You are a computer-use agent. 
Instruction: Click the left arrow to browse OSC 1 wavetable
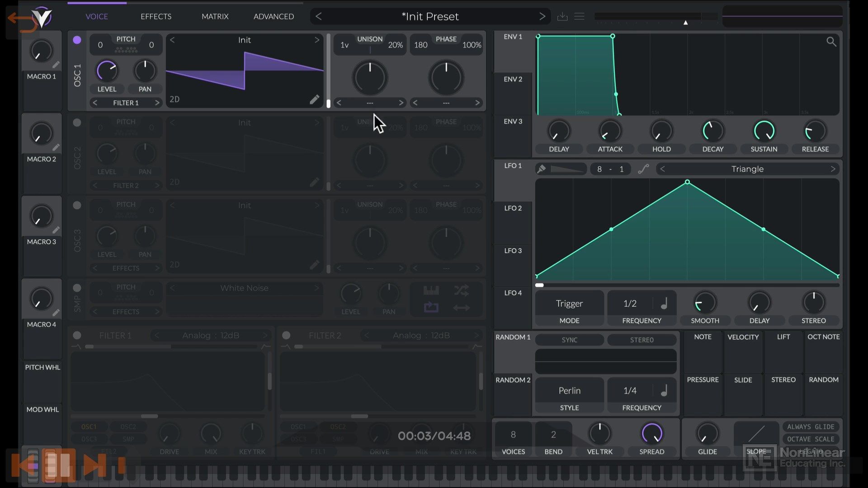172,40
